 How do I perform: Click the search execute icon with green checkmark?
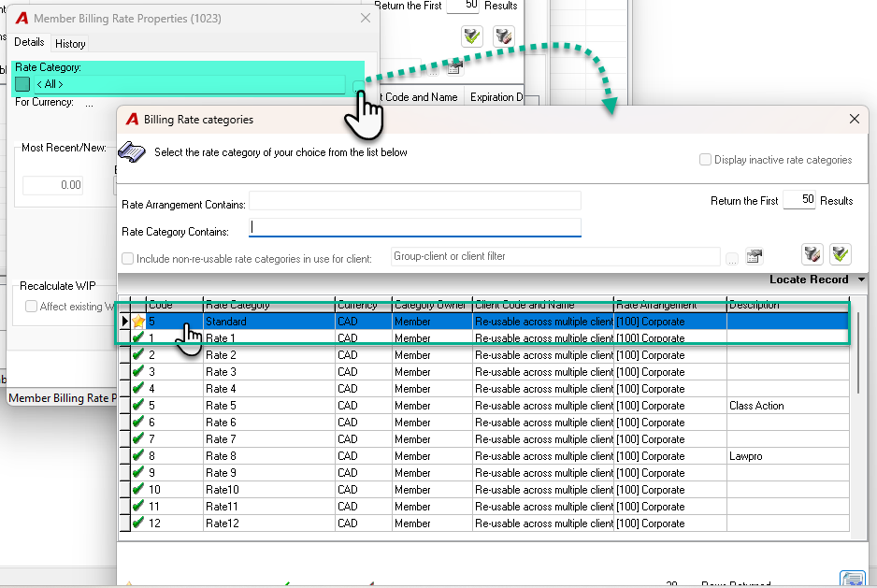click(841, 254)
